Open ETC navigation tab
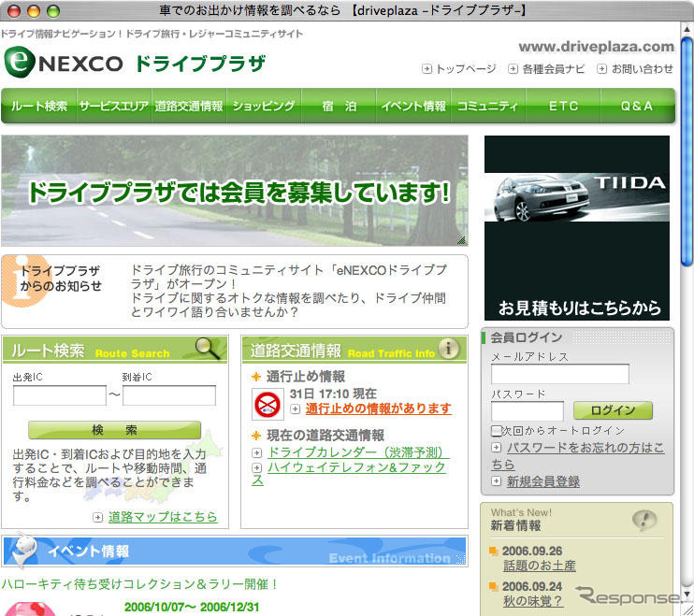This screenshot has width=694, height=616. click(x=563, y=107)
